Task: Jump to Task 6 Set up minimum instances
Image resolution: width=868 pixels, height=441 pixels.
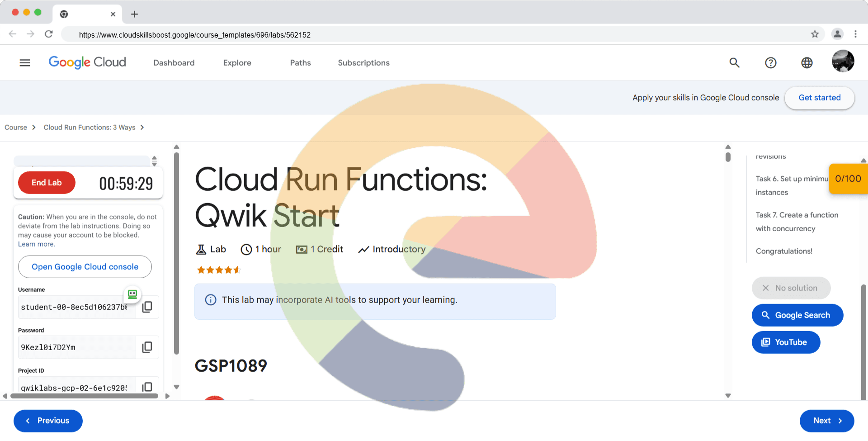Action: (x=791, y=185)
